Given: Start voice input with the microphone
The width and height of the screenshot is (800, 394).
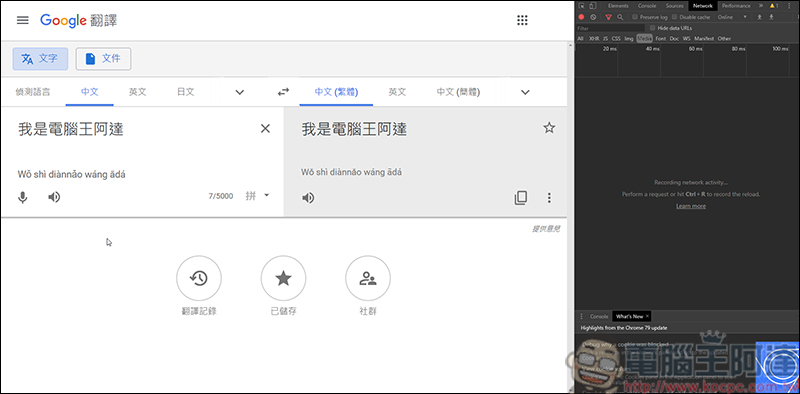Looking at the screenshot, I should pyautogui.click(x=22, y=197).
